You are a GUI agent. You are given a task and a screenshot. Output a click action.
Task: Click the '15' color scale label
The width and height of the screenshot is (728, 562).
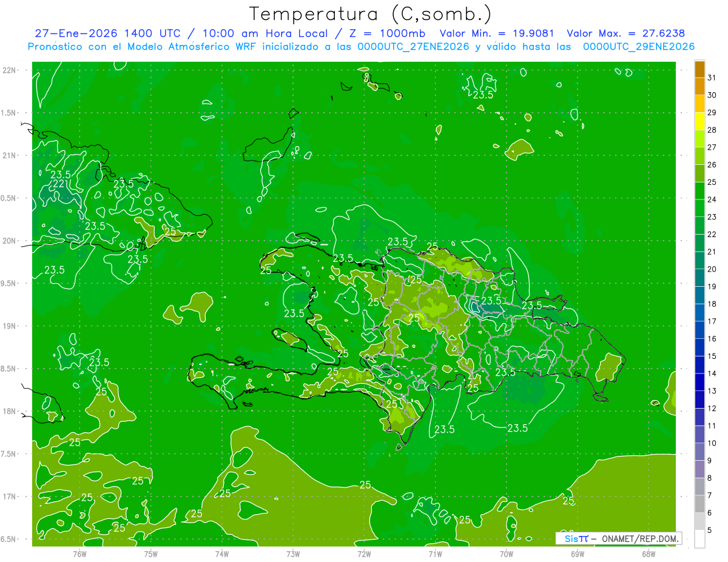click(712, 356)
